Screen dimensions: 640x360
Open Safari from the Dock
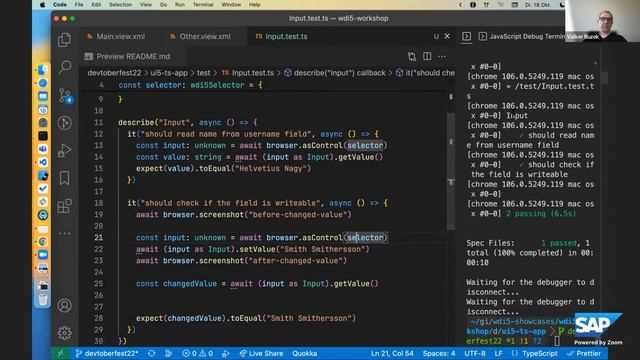[43, 83]
